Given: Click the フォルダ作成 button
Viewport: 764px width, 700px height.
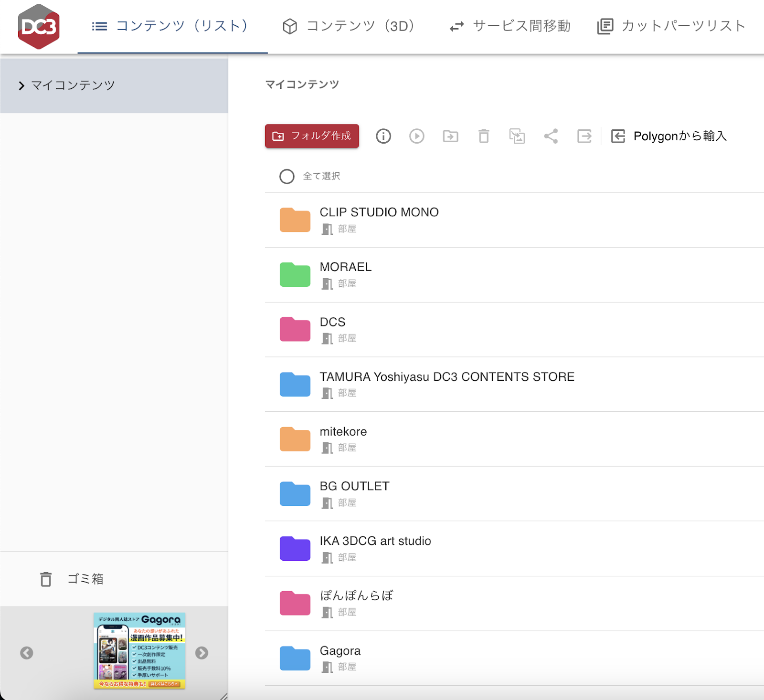Looking at the screenshot, I should (x=312, y=136).
